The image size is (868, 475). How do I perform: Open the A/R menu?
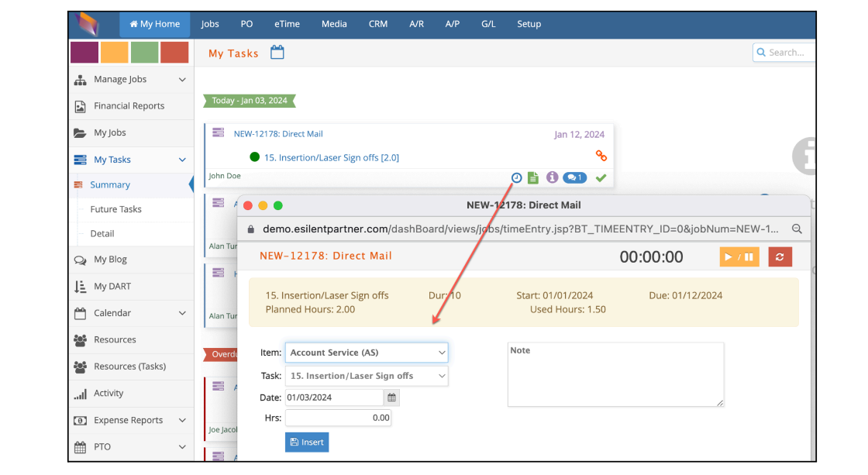coord(416,24)
